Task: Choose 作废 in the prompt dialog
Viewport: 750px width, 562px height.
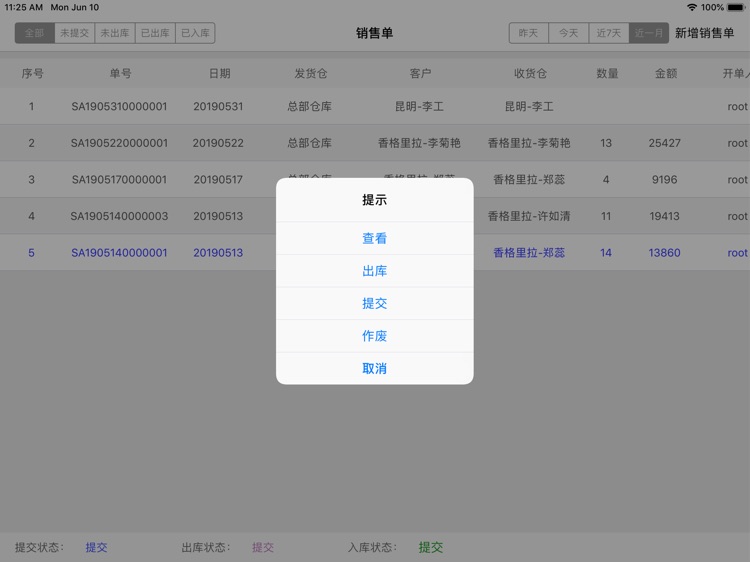Action: click(375, 336)
